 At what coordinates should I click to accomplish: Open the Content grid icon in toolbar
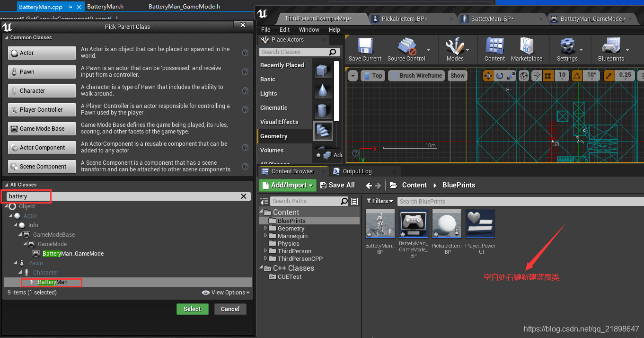pyautogui.click(x=494, y=46)
